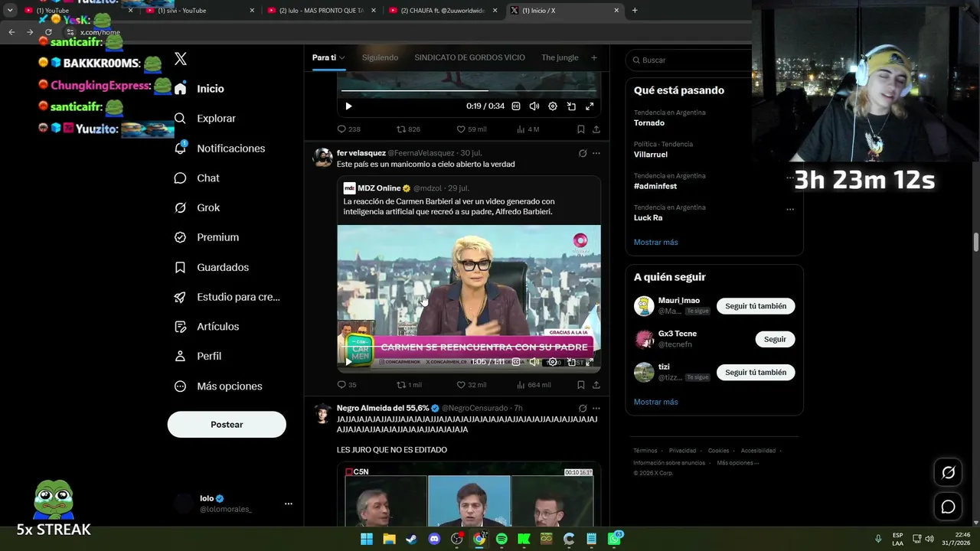Open Más opciones in the sidebar

tap(218, 386)
